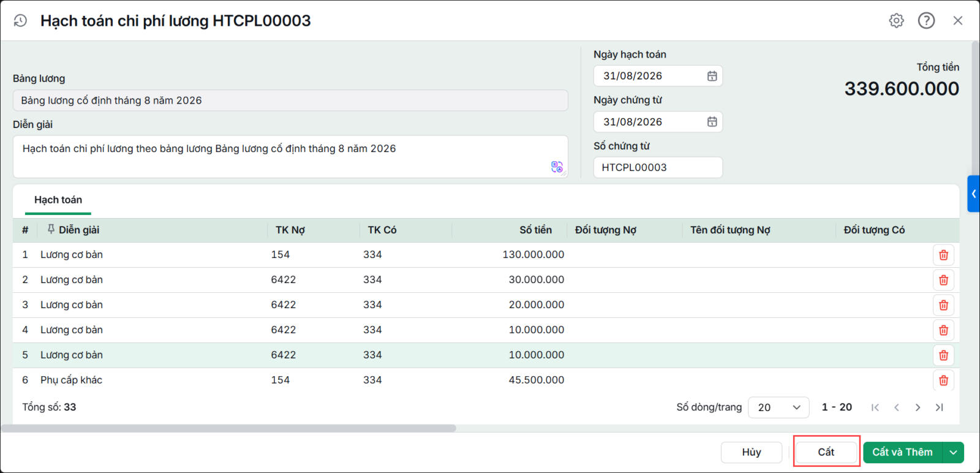980x473 pixels.
Task: Expand the blue side panel arrow
Action: (x=973, y=194)
